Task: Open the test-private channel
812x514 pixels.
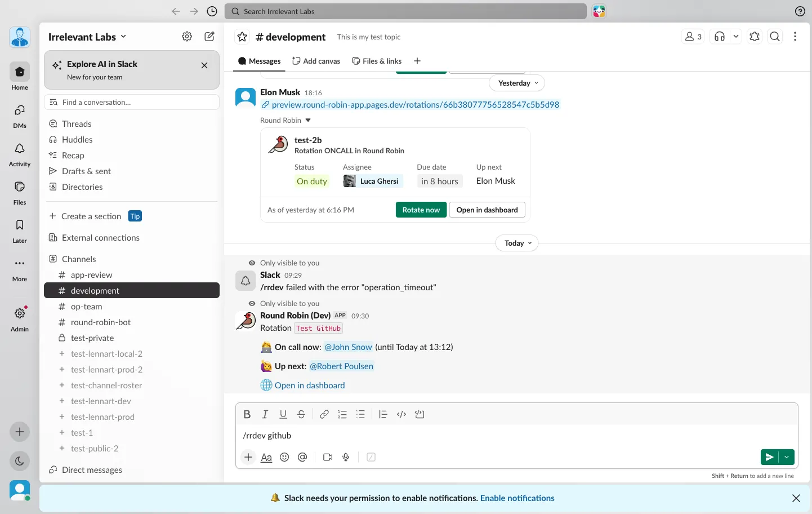Action: pyautogui.click(x=132, y=338)
